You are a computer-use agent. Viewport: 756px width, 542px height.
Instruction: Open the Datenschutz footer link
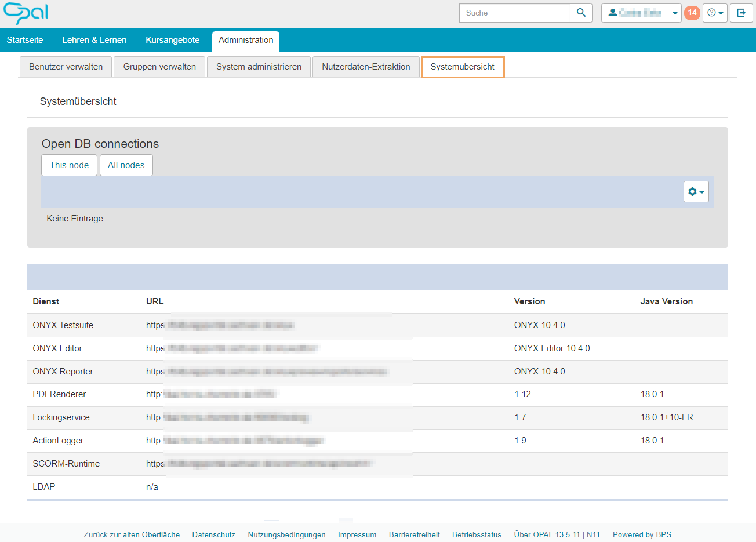coord(213,534)
